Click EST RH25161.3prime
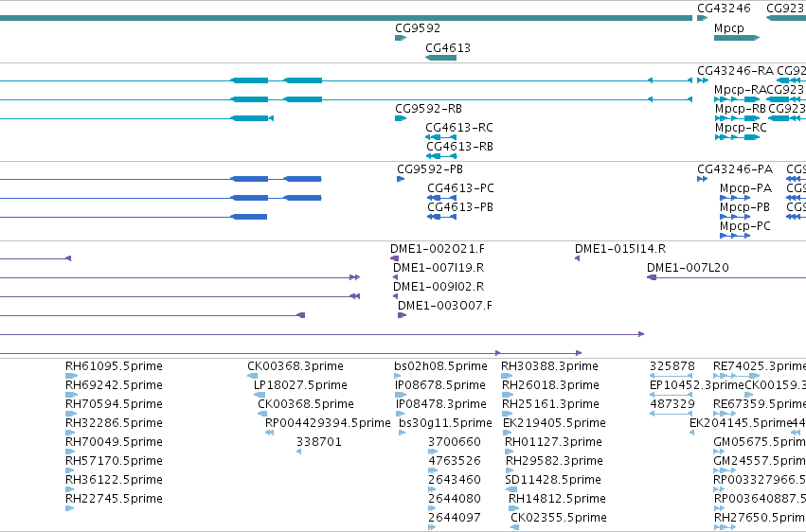Screen dimensions: 806x532 tap(550, 404)
